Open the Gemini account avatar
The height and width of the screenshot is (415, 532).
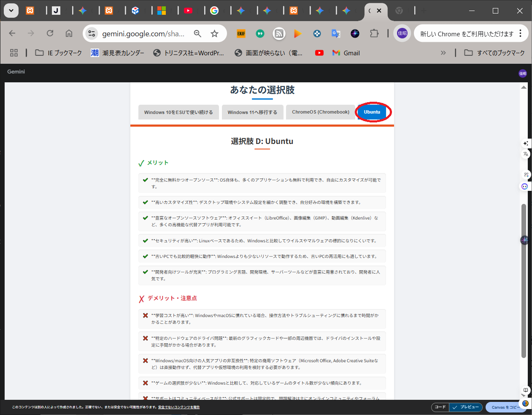523,73
